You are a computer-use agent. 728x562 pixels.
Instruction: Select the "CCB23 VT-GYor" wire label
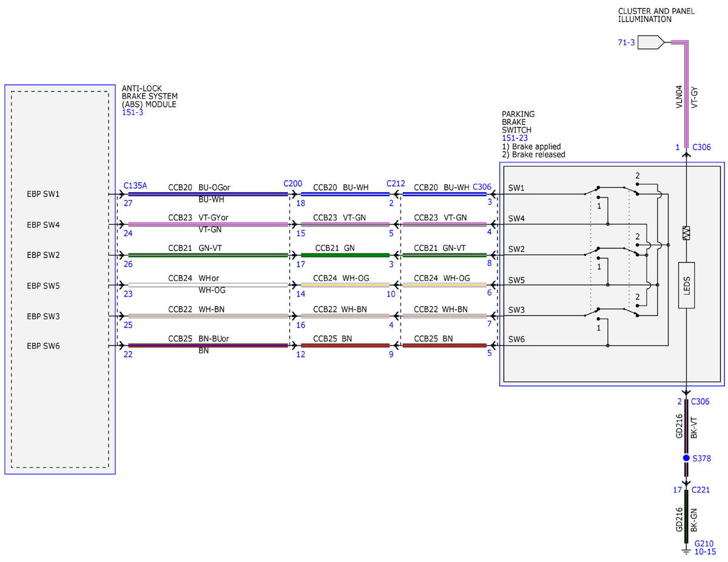point(198,218)
